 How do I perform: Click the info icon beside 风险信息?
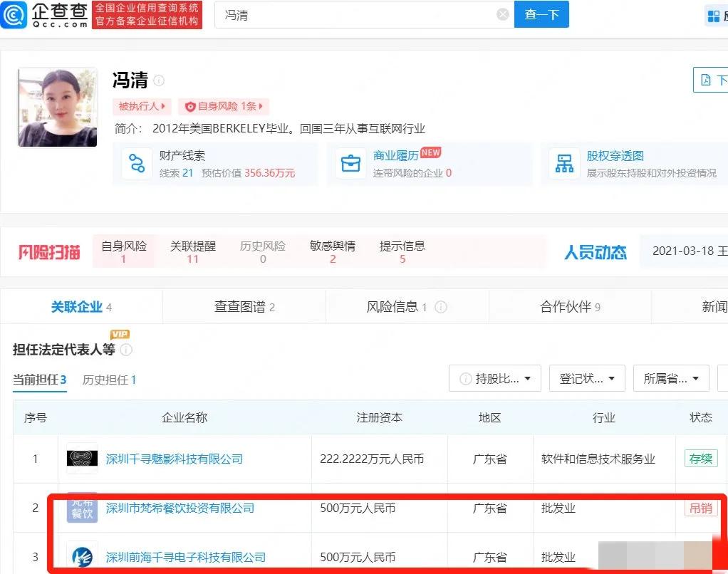pos(441,307)
